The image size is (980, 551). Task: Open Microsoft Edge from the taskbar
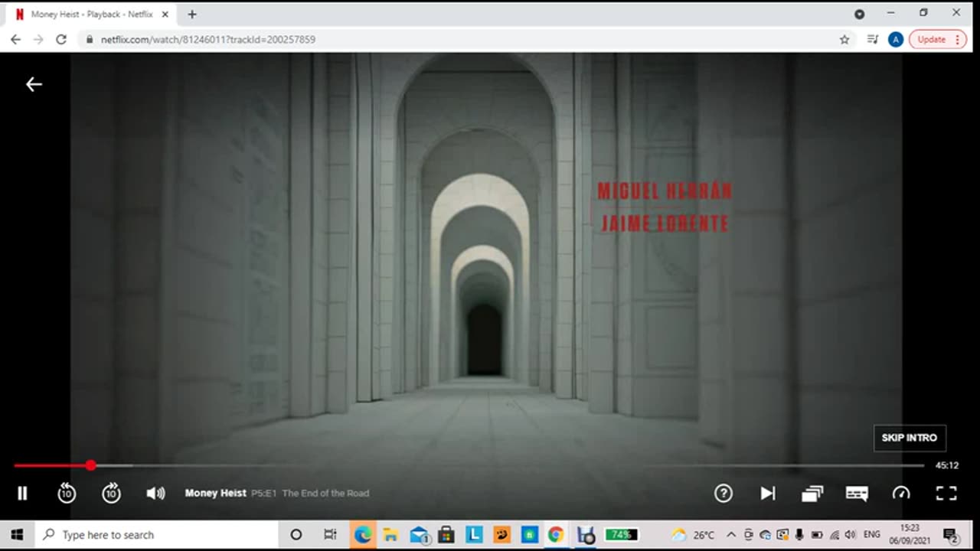363,535
